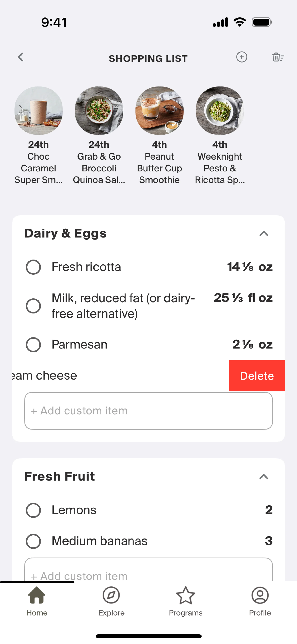Image resolution: width=297 pixels, height=644 pixels.
Task: Toggle the reduced fat Milk checkbox
Action: tap(33, 306)
